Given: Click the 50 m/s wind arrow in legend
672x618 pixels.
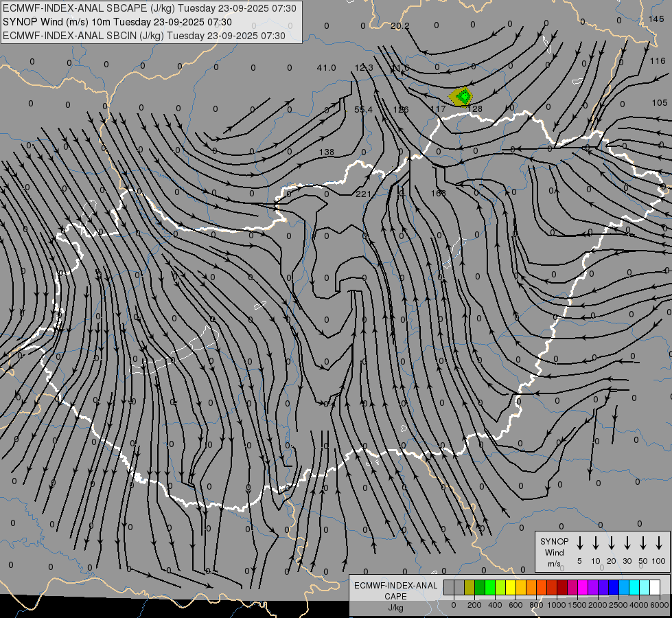Looking at the screenshot, I should pyautogui.click(x=643, y=542).
